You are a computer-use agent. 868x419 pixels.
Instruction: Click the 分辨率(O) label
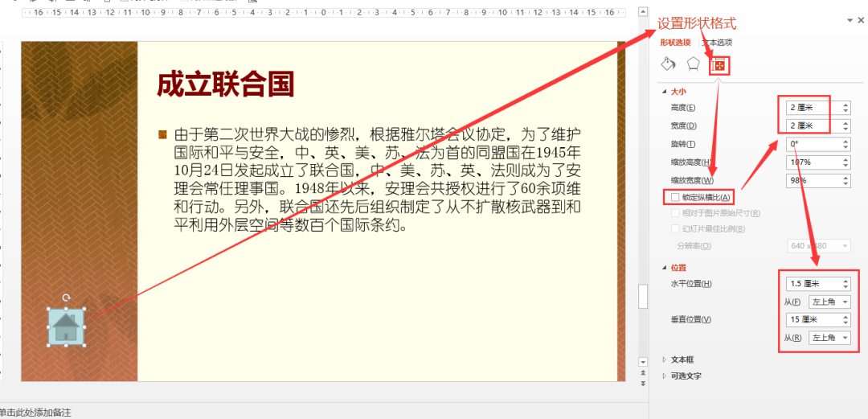pos(694,245)
